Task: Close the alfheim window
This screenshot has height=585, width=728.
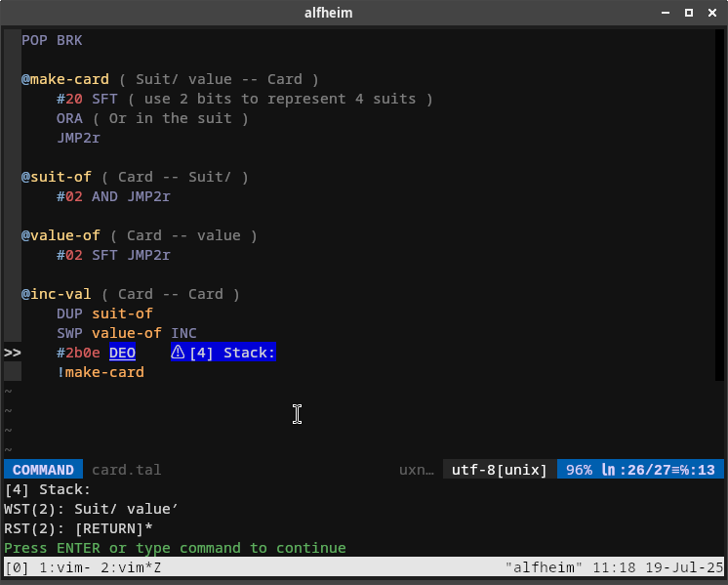Action: tap(712, 13)
